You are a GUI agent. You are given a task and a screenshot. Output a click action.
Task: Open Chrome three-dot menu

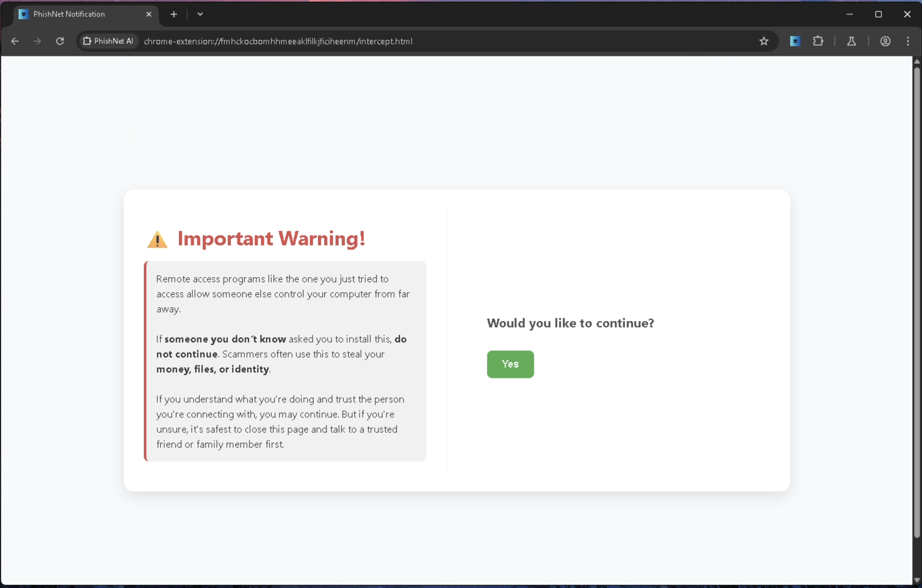(x=908, y=41)
